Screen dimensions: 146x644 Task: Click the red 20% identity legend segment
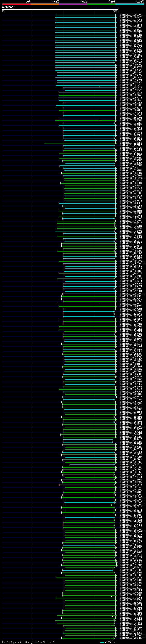pyautogui.click(x=16, y=4)
